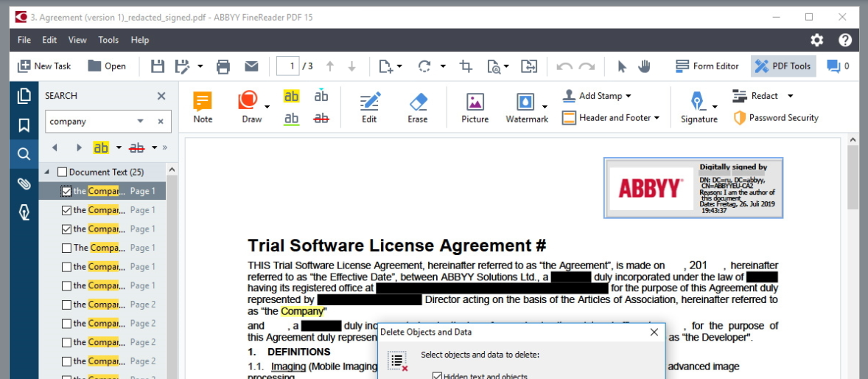Click the Edit text button
This screenshot has width=868, height=379.
click(368, 107)
